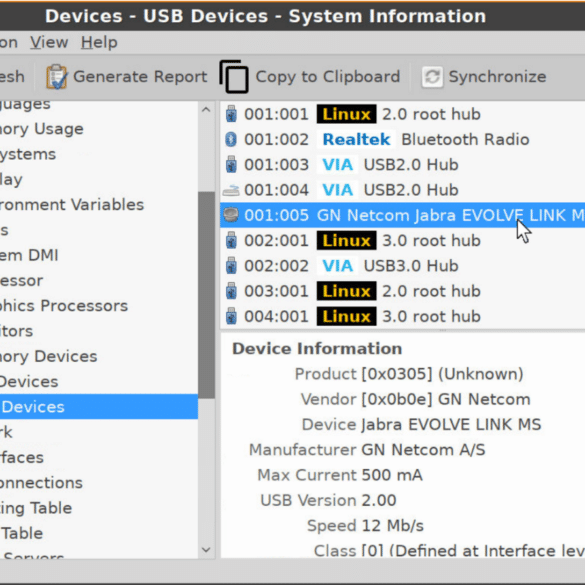Select Memory Devices sidebar entry

click(49, 356)
